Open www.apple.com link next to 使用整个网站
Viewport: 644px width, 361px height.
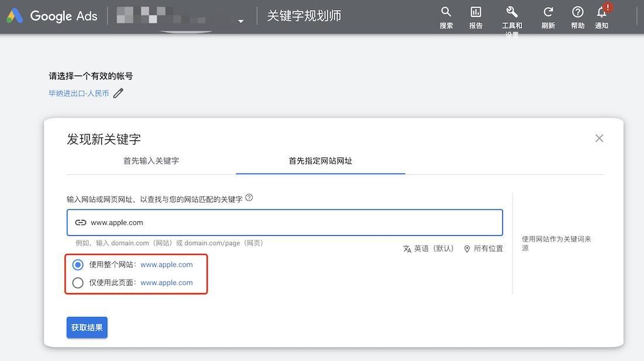[x=166, y=264]
